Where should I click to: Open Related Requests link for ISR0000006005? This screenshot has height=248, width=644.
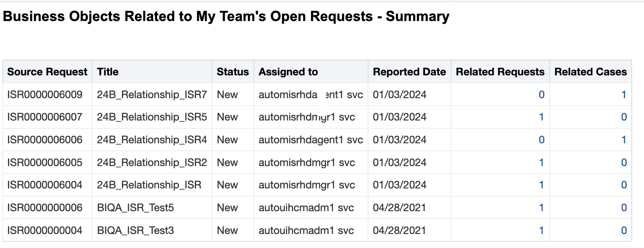pyautogui.click(x=541, y=163)
